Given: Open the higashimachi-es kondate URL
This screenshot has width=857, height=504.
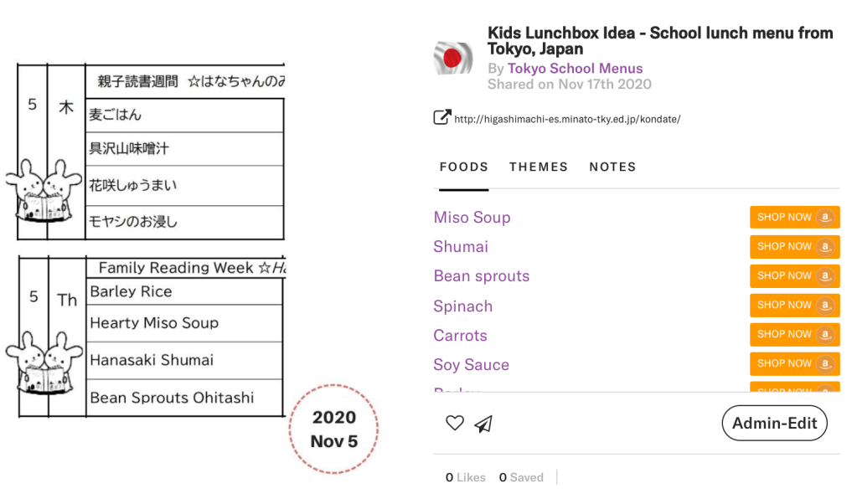Looking at the screenshot, I should click(567, 119).
